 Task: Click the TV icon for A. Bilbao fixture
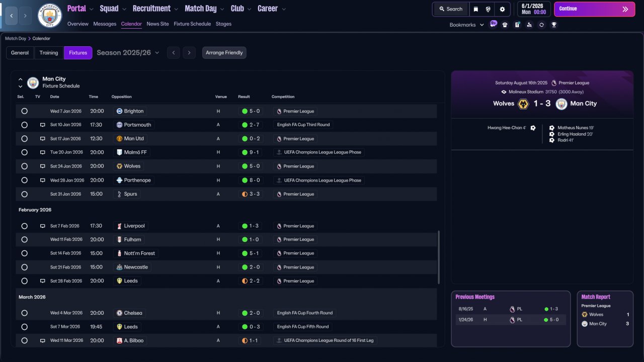(x=43, y=341)
